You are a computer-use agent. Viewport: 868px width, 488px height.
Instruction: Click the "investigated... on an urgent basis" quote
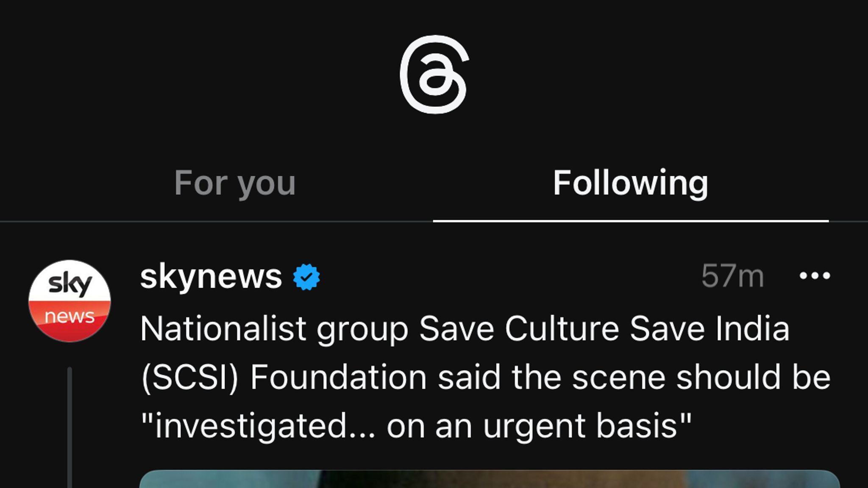[x=415, y=426]
